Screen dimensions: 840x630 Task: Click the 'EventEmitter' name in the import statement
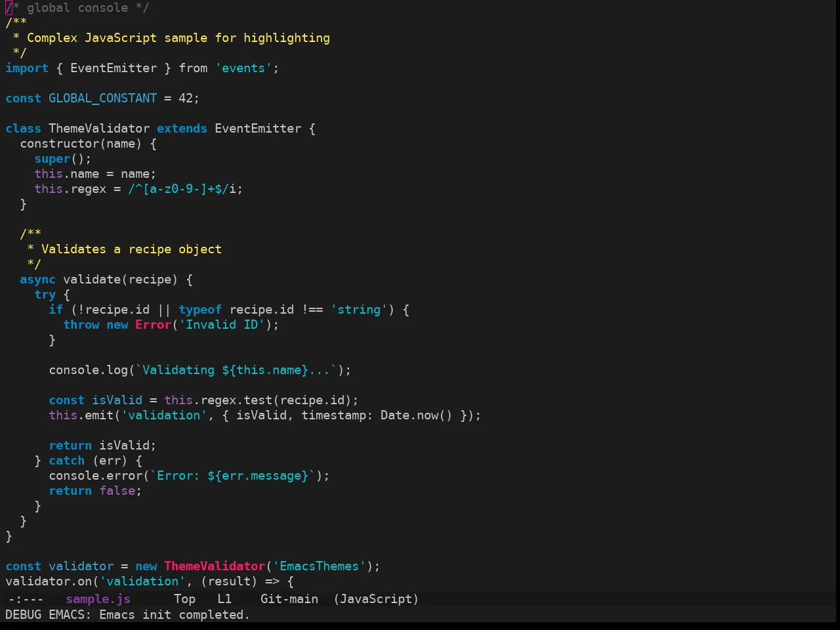click(x=114, y=68)
